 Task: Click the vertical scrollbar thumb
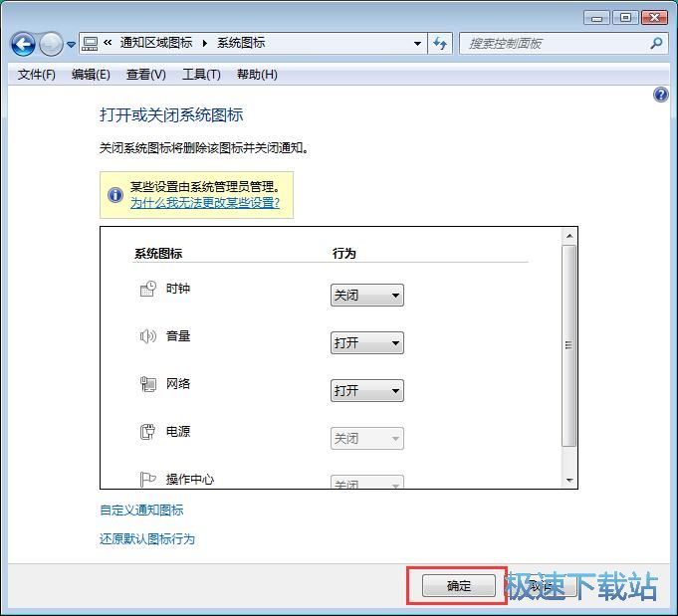569,345
